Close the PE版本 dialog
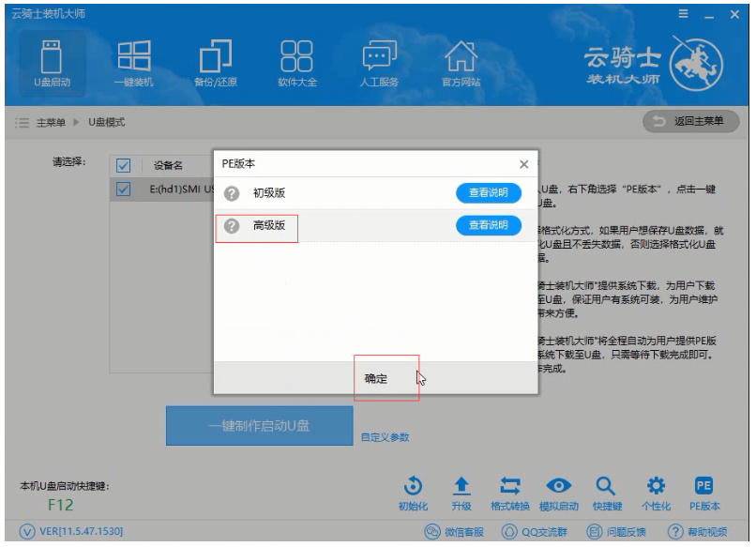This screenshot has width=756, height=547. click(523, 164)
